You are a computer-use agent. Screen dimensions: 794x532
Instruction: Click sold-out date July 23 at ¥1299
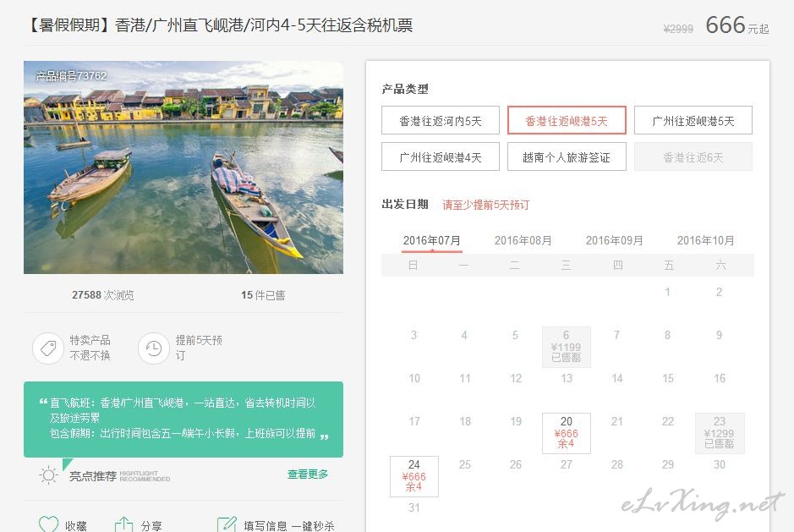coord(720,433)
